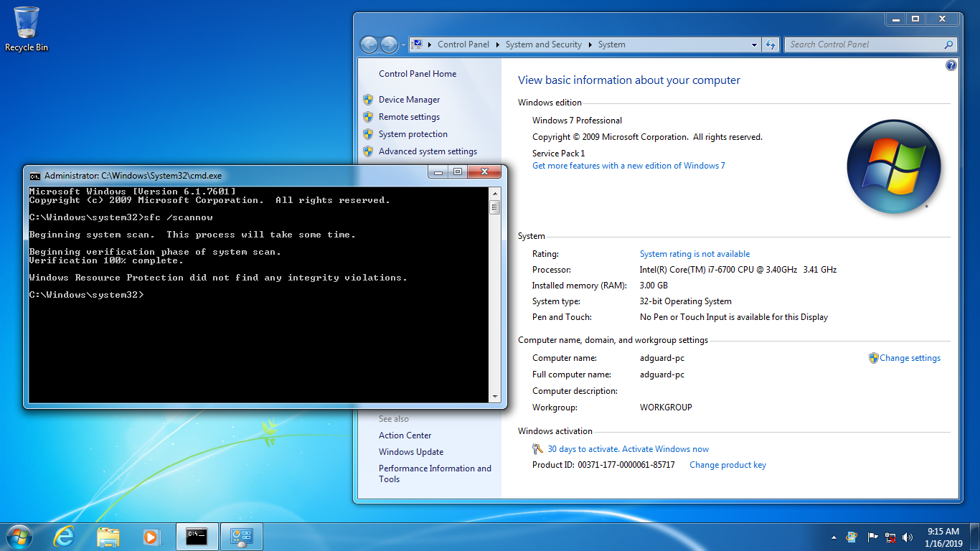Viewport: 980px width, 551px height.
Task: Click the cmd window scrollbar thumb
Action: click(494, 208)
